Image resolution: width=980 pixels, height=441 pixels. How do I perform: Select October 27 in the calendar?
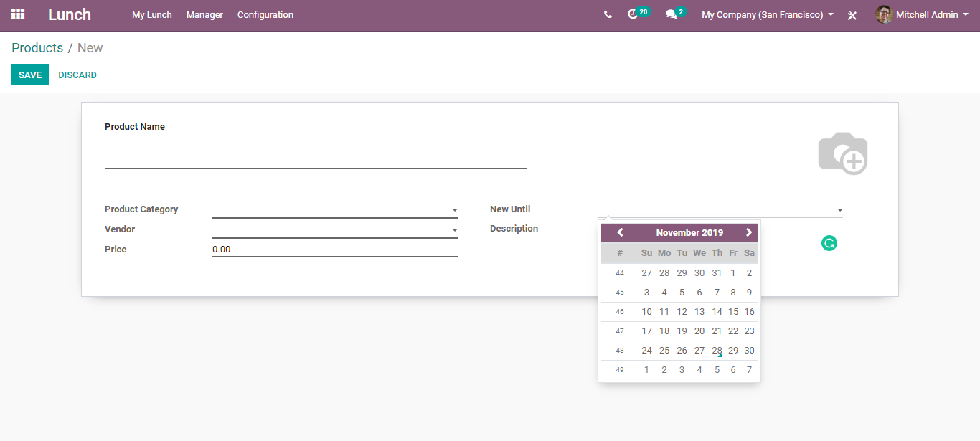point(646,273)
